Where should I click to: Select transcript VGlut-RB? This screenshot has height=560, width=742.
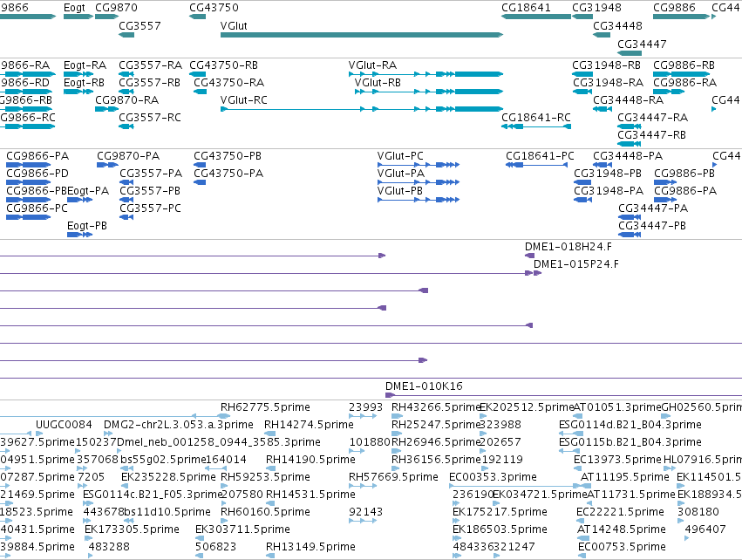(429, 92)
